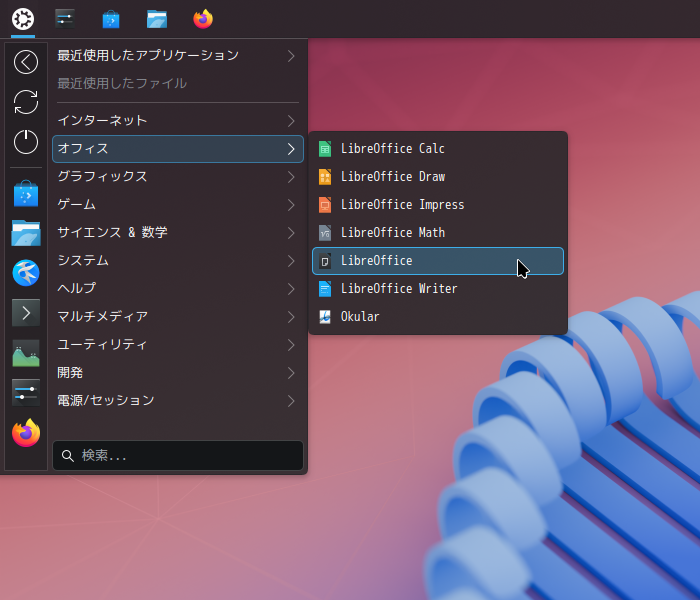
Task: Click the ヘルプ label
Action: tap(77, 288)
